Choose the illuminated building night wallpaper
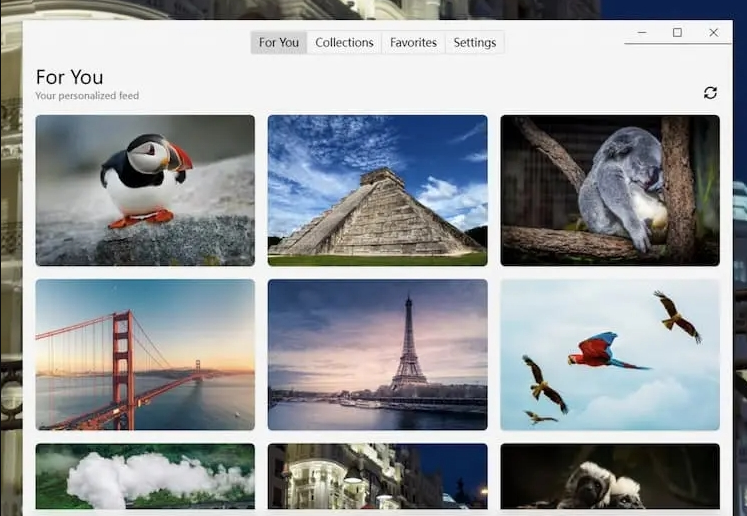The width and height of the screenshot is (747, 516). tap(377, 477)
